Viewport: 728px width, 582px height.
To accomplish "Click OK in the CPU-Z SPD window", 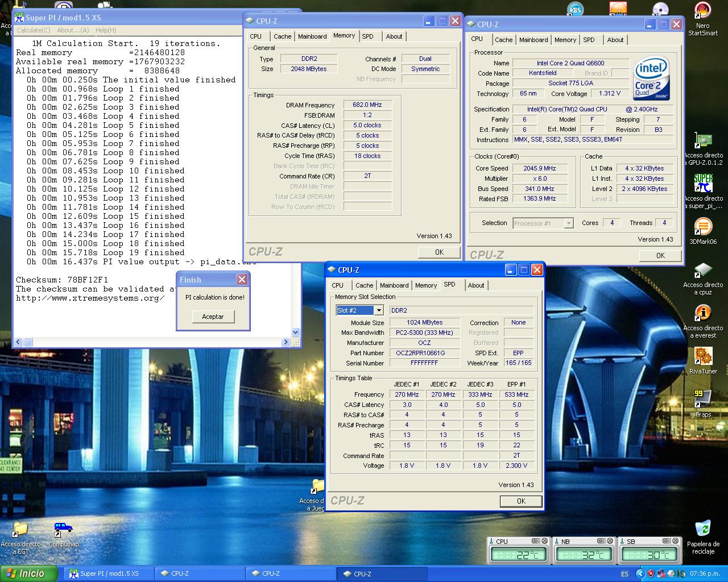I will click(520, 501).
